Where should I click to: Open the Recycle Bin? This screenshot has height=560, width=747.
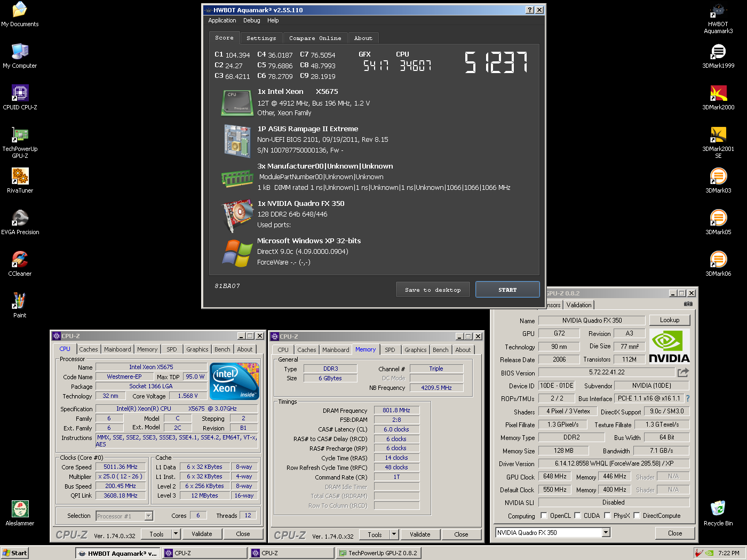tap(718, 514)
